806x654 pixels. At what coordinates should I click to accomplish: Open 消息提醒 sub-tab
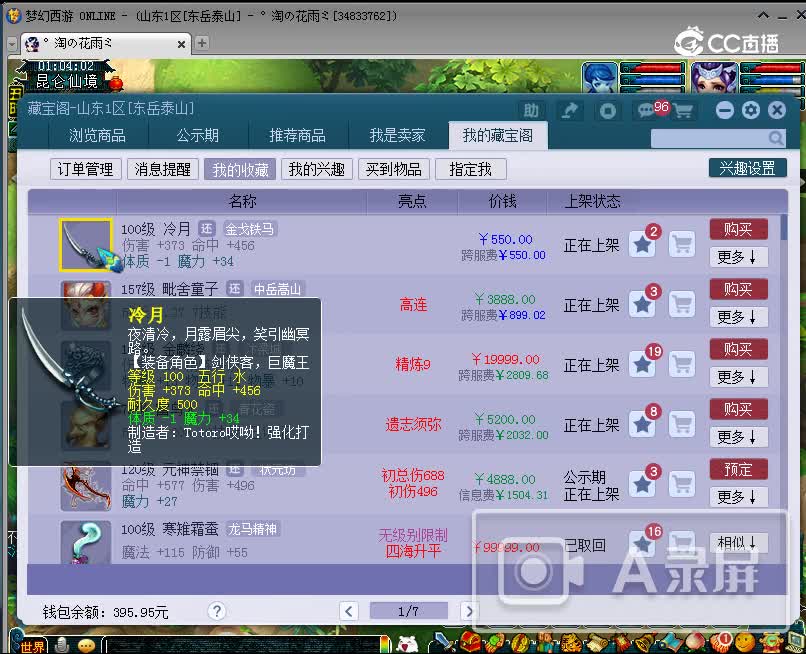pos(162,169)
